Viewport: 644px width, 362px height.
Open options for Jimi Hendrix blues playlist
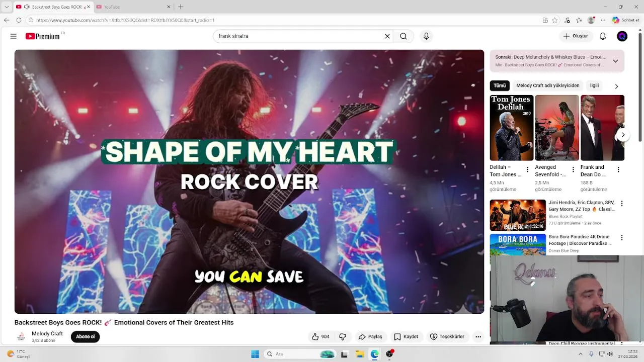pos(621,204)
